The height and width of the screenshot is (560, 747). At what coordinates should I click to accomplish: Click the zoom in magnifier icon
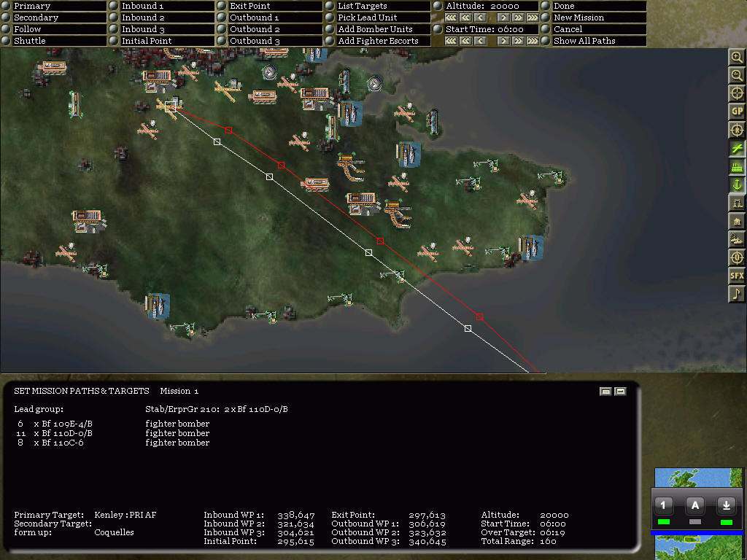[737, 57]
